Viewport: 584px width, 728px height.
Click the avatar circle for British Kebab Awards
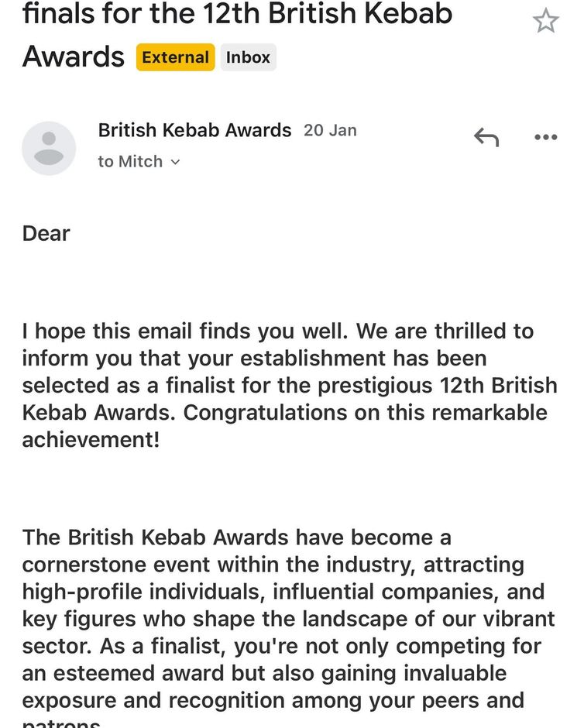tap(49, 146)
